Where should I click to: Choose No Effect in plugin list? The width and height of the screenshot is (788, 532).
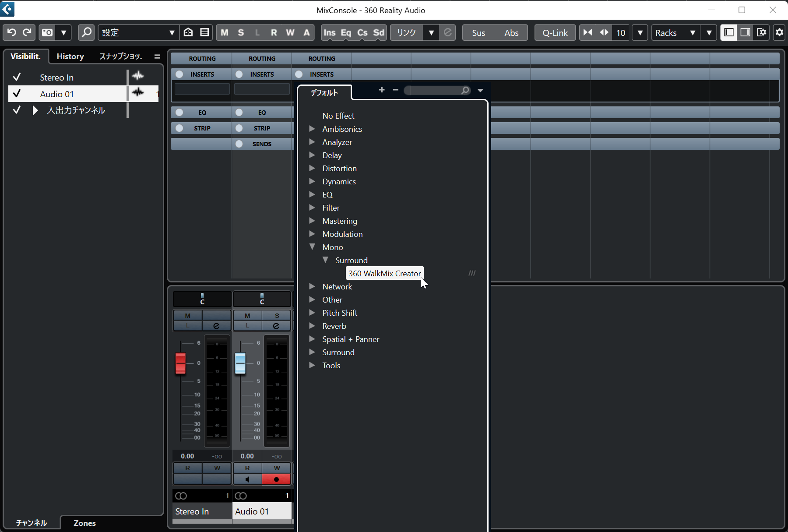click(338, 116)
